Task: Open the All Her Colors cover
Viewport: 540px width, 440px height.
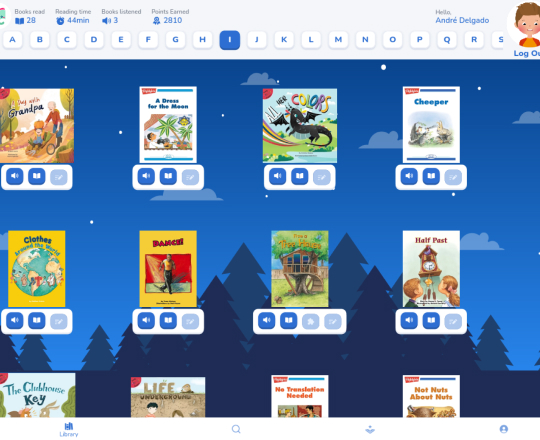Action: click(x=300, y=126)
